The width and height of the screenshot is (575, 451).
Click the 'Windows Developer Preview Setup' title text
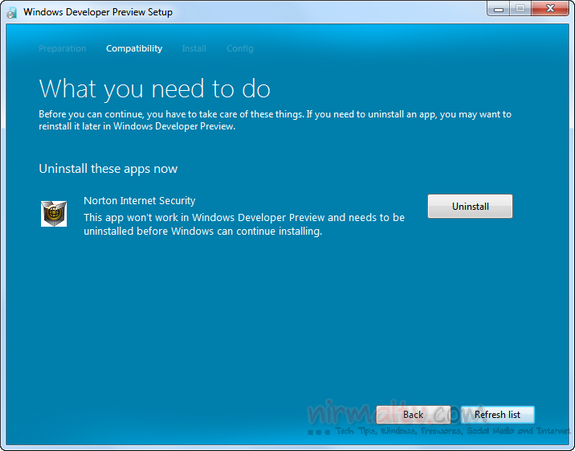coord(98,12)
